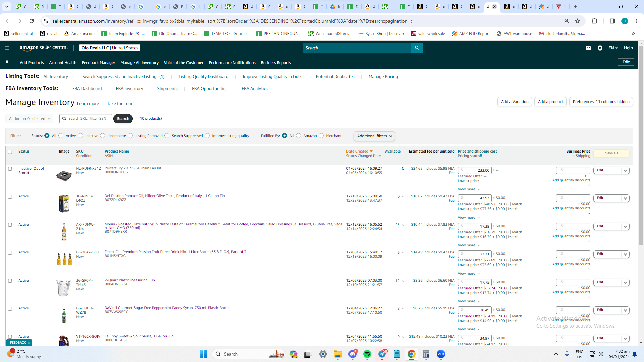The image size is (644, 362).
Task: Click the Add a Variation button
Action: click(x=515, y=102)
